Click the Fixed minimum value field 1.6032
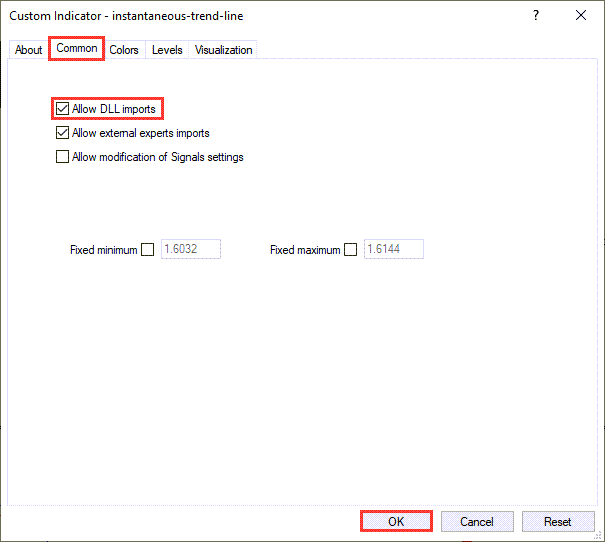The height and width of the screenshot is (542, 605). point(191,249)
